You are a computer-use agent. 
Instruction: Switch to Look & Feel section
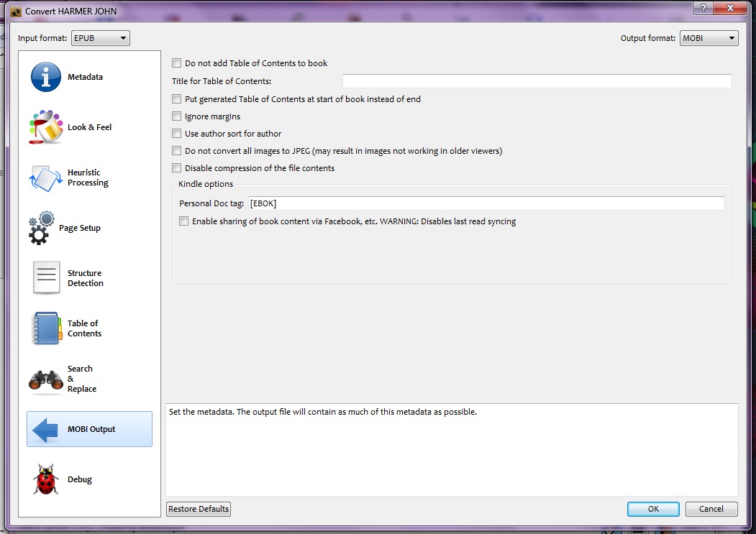[x=89, y=127]
